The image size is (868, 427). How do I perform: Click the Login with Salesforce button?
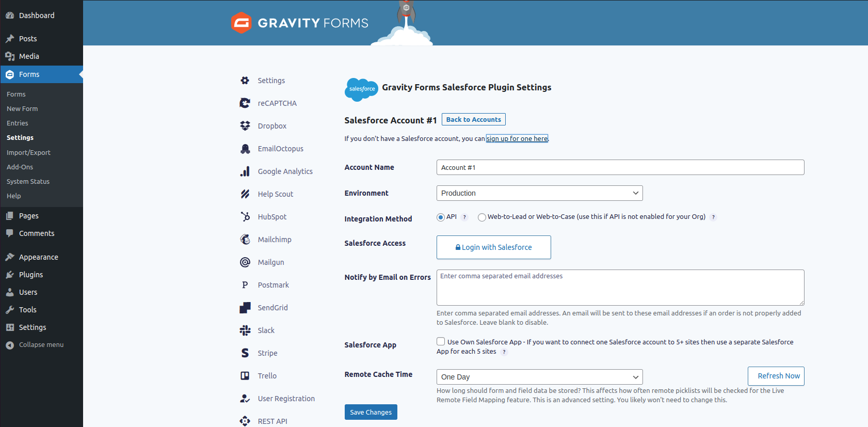tap(493, 247)
